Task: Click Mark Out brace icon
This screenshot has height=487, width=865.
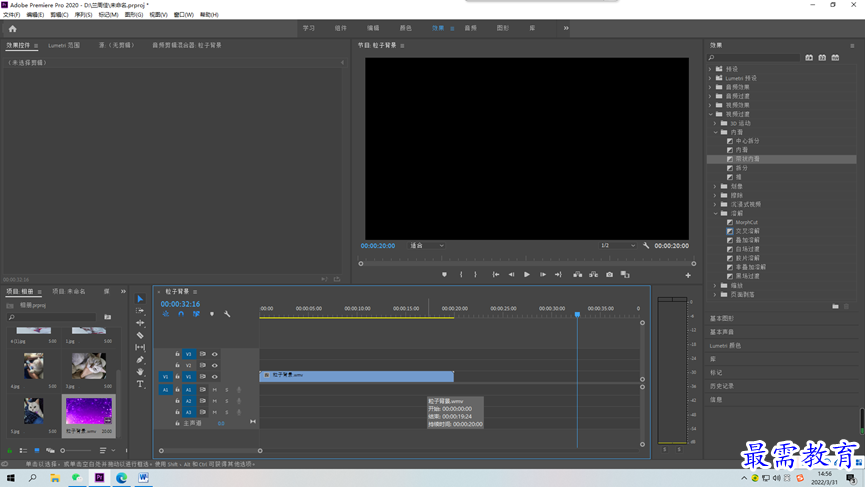Action: pos(476,275)
